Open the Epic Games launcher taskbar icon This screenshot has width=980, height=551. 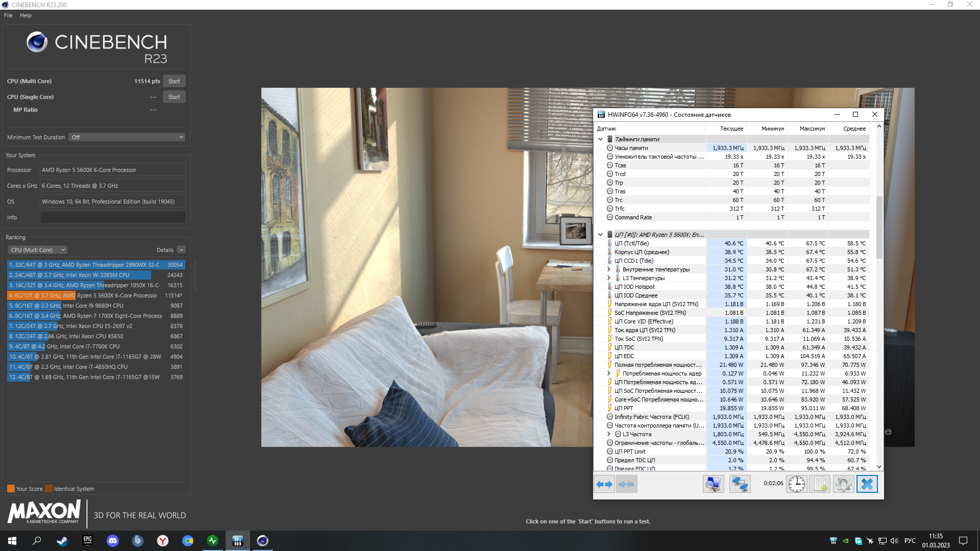[88, 541]
